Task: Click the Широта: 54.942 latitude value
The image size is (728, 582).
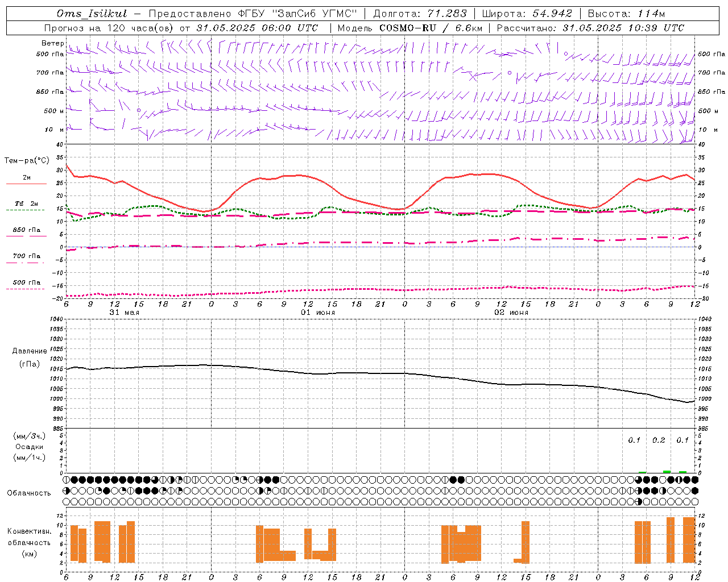Action: (x=527, y=14)
